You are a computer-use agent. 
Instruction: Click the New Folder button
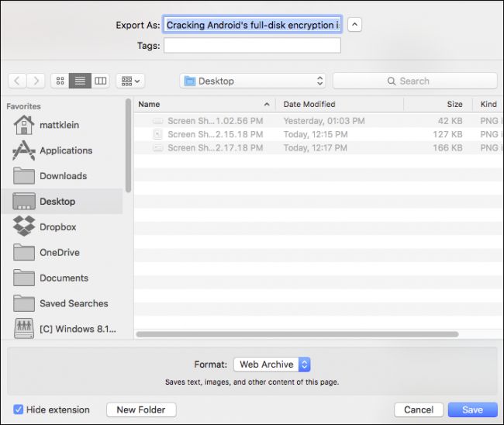click(141, 410)
